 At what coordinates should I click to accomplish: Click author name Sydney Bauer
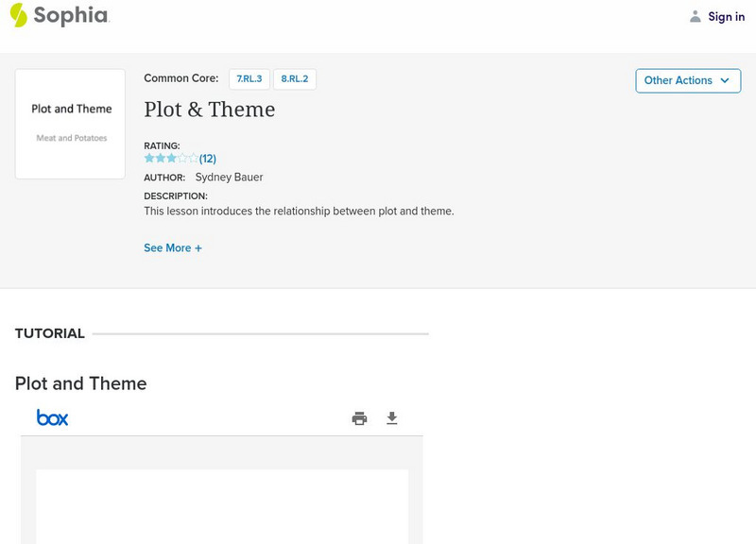229,178
